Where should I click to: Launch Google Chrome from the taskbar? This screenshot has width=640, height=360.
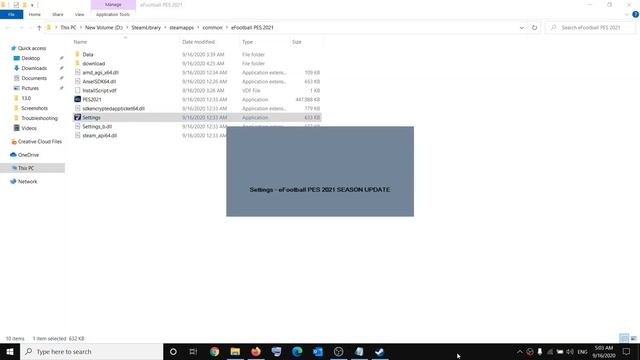(214, 351)
